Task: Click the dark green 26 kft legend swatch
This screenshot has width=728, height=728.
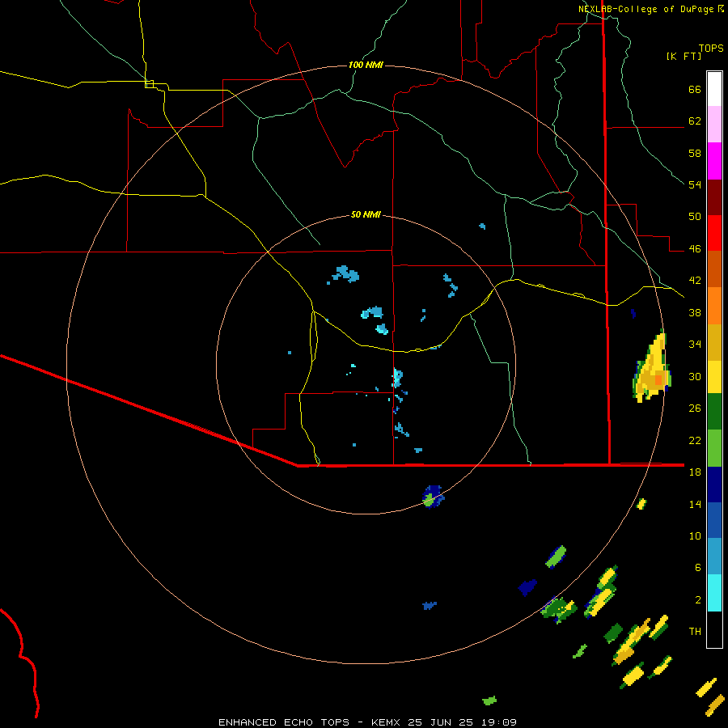Action: [714, 412]
